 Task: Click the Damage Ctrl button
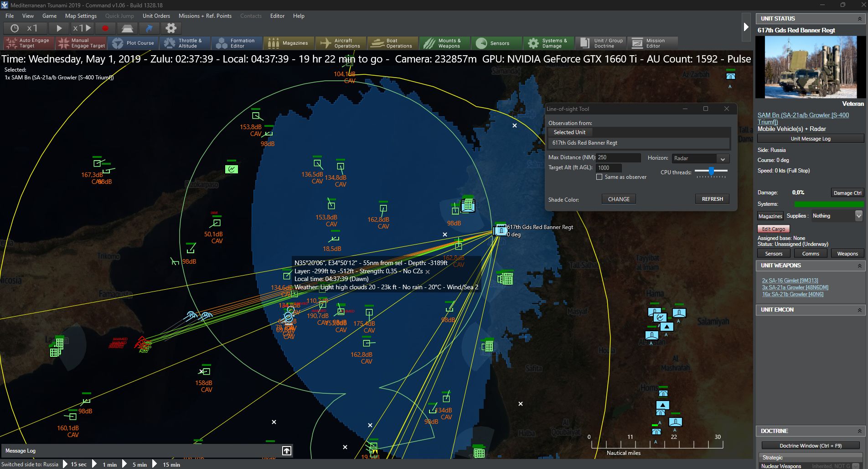[x=847, y=193]
